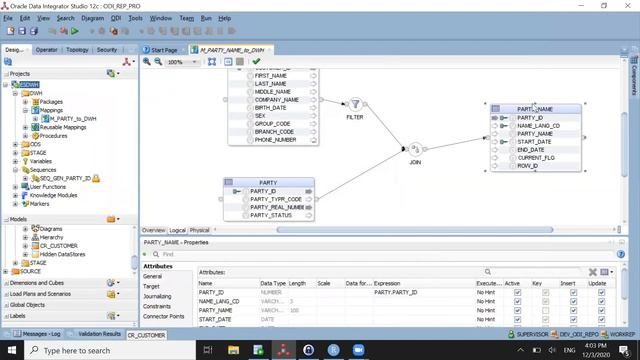
Task: Click the Save All toolbar icon
Action: point(34,31)
